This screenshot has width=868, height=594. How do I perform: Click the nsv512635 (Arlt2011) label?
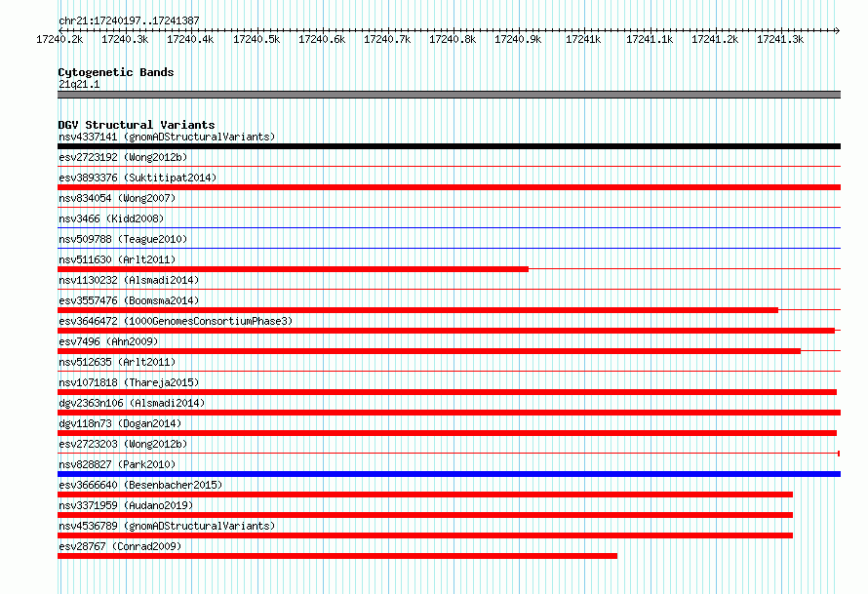(117, 362)
